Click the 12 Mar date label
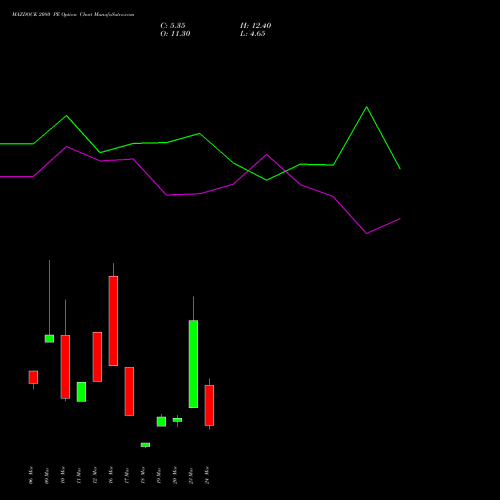Image resolution: width=500 pixels, height=500 pixels. 95,475
